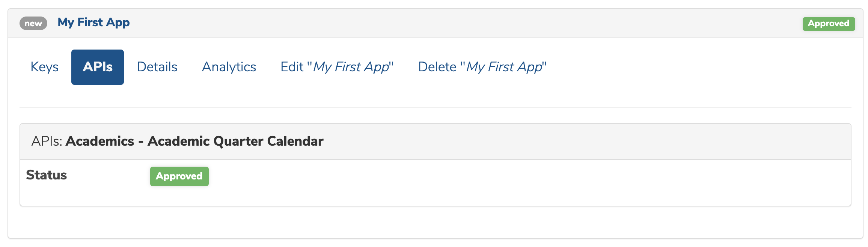Show My First App details

[x=157, y=67]
